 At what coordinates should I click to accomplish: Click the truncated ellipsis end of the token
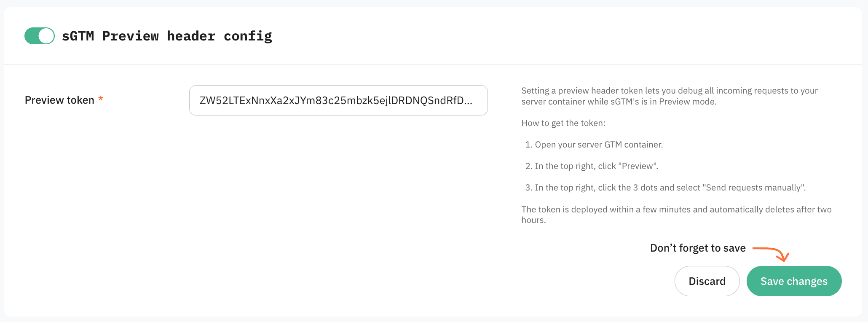point(468,101)
